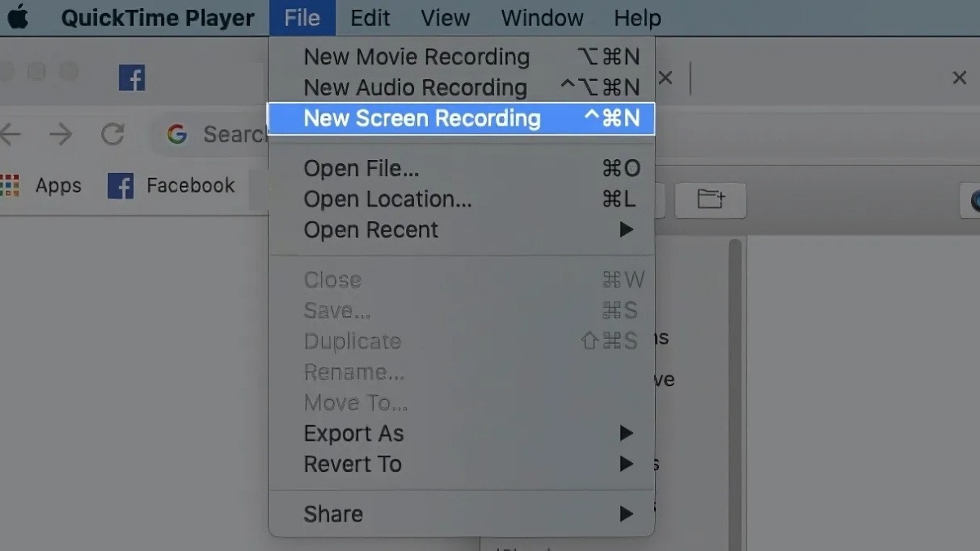Close the rightmost tab with the X
980x551 pixels.
click(x=960, y=78)
